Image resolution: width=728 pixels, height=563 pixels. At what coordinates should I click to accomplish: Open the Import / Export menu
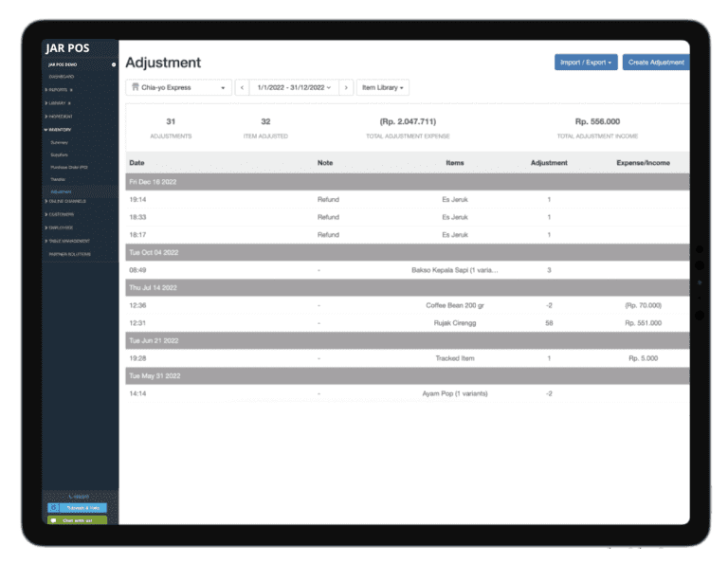(x=586, y=63)
